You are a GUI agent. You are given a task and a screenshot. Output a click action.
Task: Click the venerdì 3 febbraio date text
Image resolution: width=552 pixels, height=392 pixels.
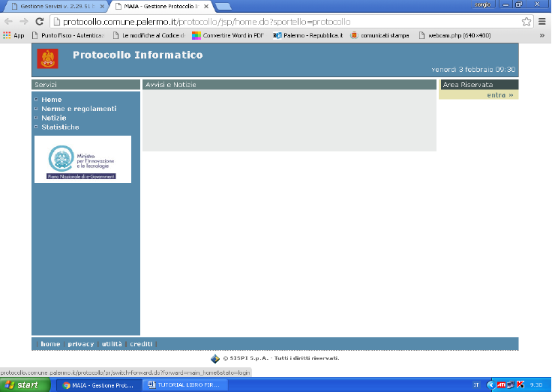click(x=473, y=69)
